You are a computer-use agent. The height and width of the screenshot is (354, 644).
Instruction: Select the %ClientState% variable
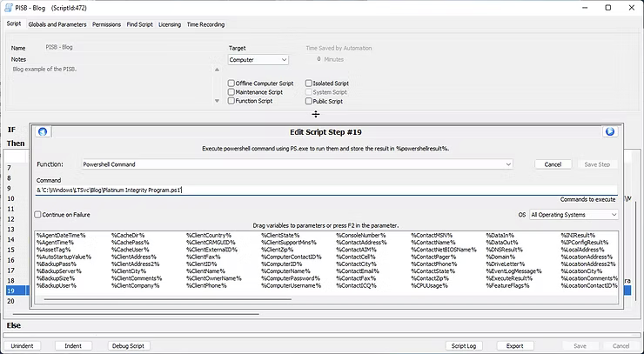[x=280, y=236]
